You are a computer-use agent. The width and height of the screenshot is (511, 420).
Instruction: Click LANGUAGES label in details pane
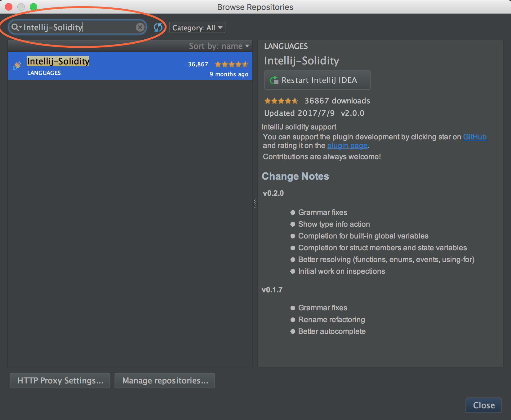[286, 46]
